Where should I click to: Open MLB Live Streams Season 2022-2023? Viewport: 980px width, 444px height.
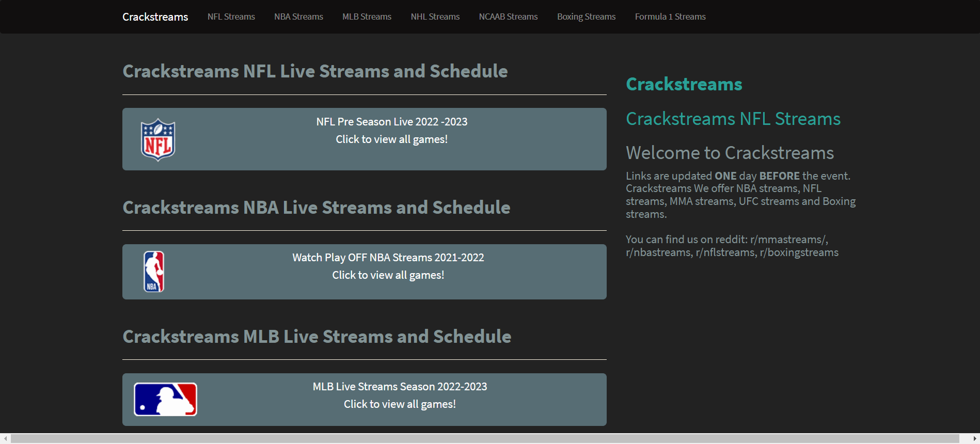400,387
